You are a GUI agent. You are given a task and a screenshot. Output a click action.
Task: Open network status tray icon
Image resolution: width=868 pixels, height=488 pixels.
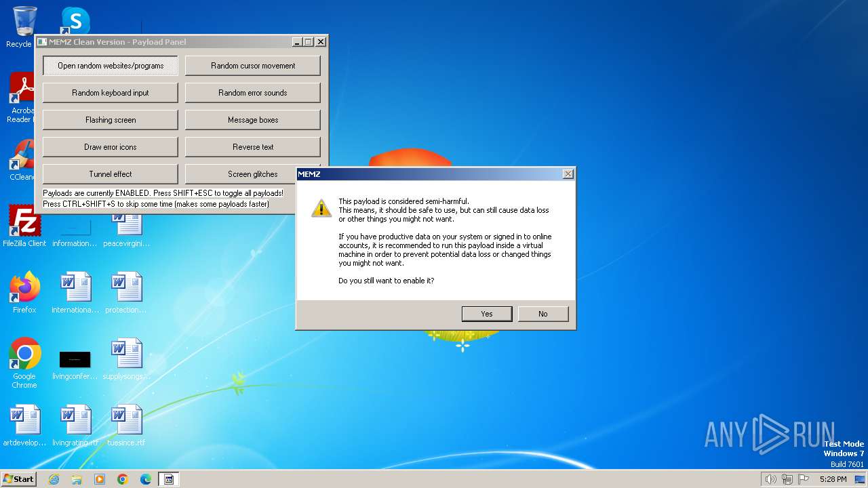[787, 479]
